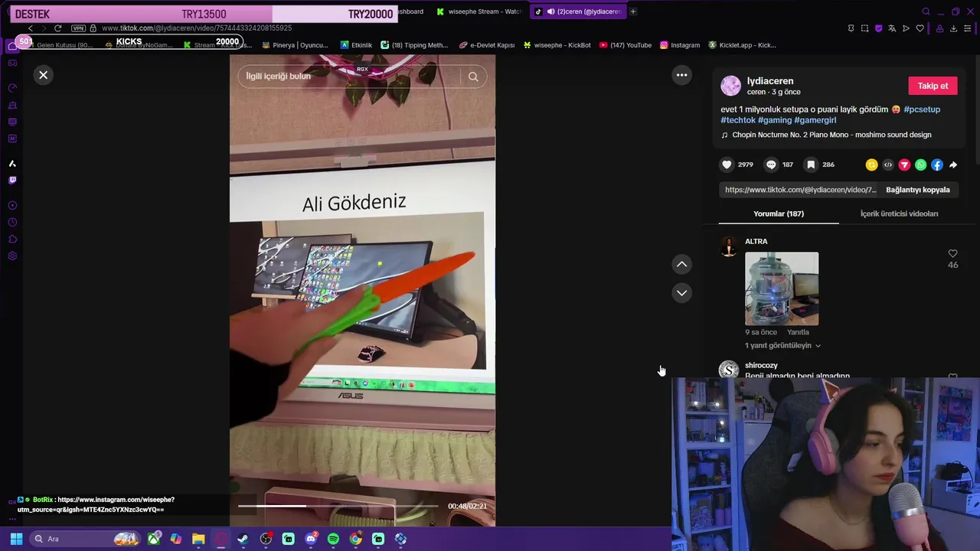Open the video options menu (three dots)
This screenshot has height=551, width=980.
click(681, 75)
